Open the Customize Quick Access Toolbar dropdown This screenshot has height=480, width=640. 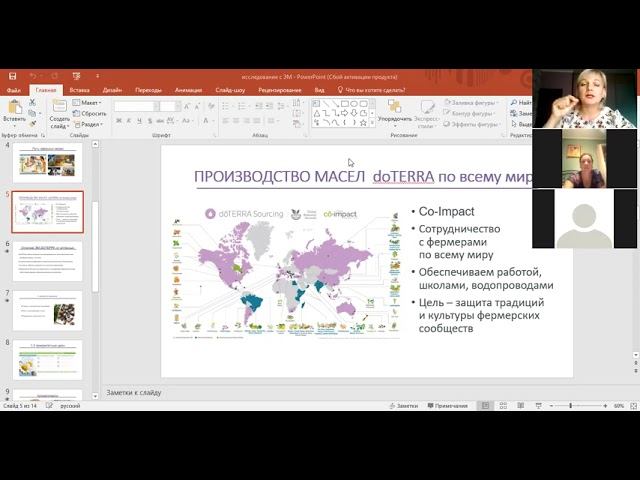click(x=98, y=76)
